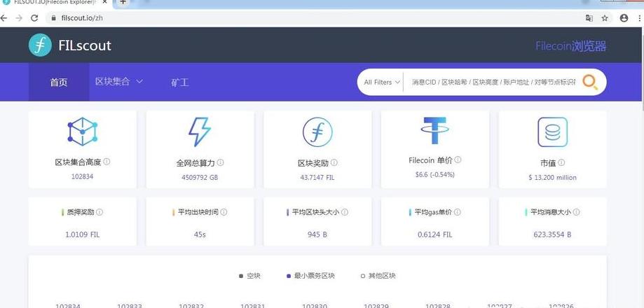
Task: Click the browser back arrow
Action: point(4,18)
